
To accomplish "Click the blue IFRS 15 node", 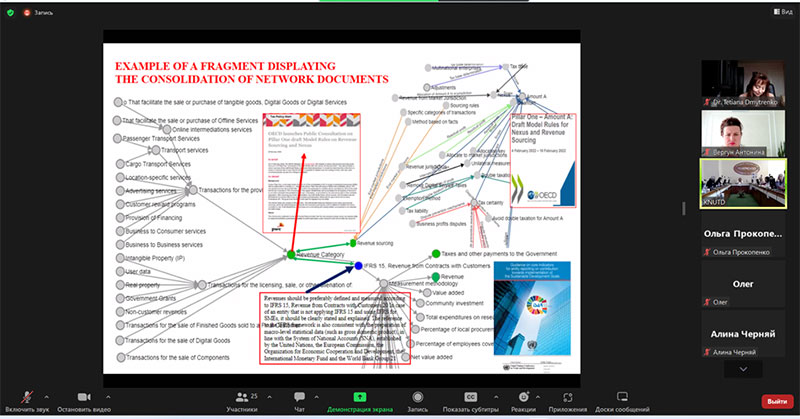I will pyautogui.click(x=358, y=265).
